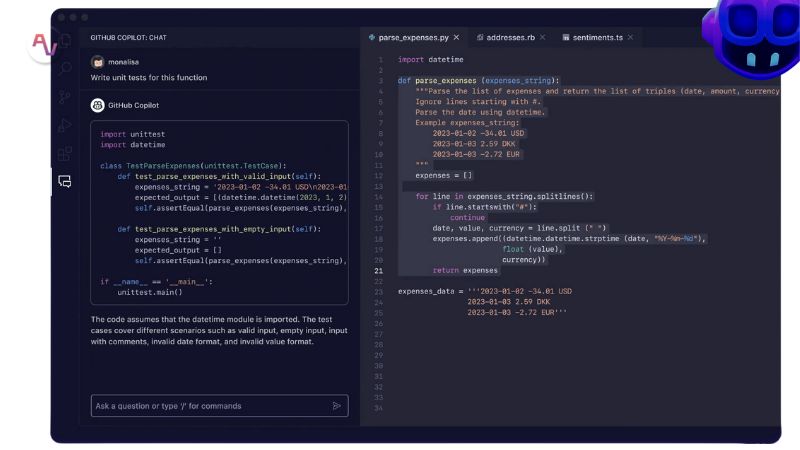800x450 pixels.
Task: Click line number 21 in the gutter
Action: pyautogui.click(x=378, y=271)
